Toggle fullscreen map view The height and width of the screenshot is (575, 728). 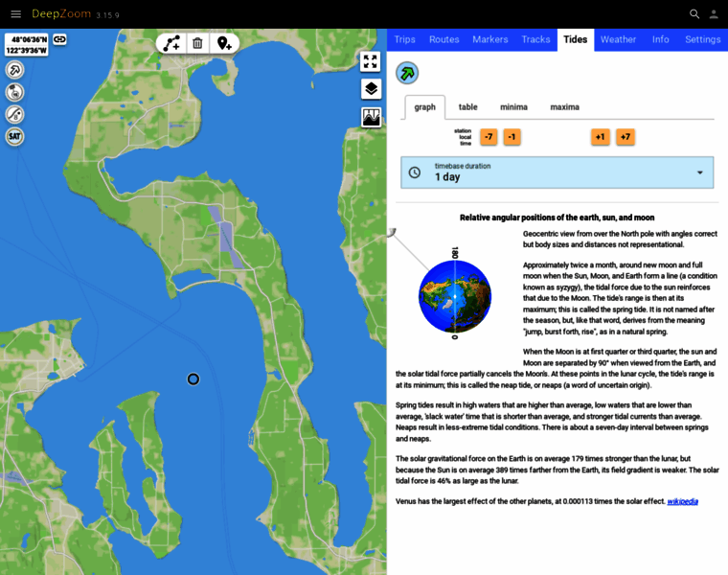click(x=370, y=61)
